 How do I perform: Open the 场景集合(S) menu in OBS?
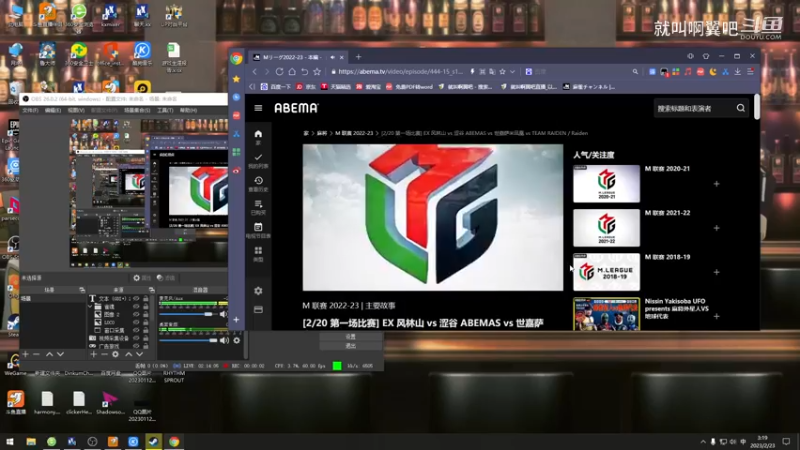(137, 110)
